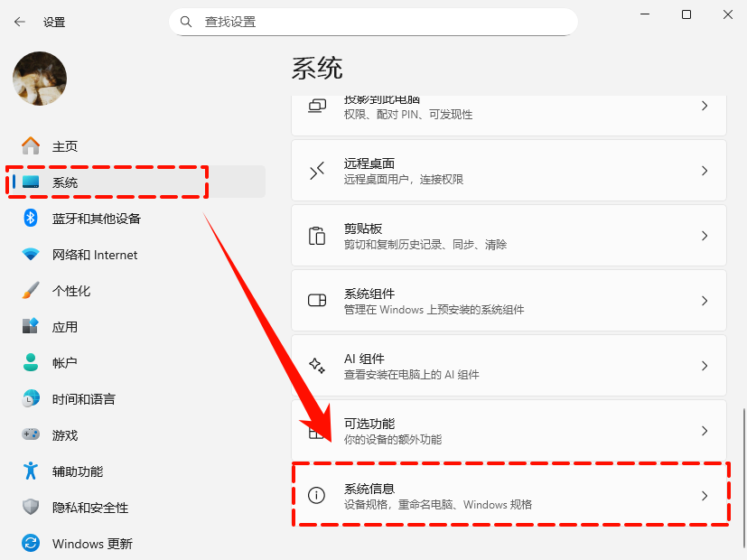
Task: Click the 帐户 person icon
Action: click(31, 362)
